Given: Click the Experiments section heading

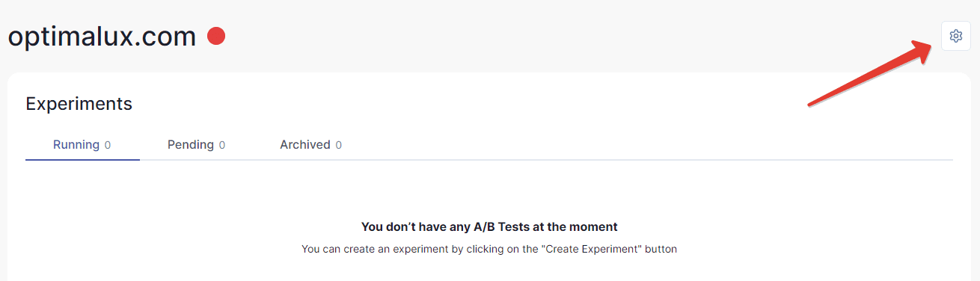Looking at the screenshot, I should pos(79,104).
